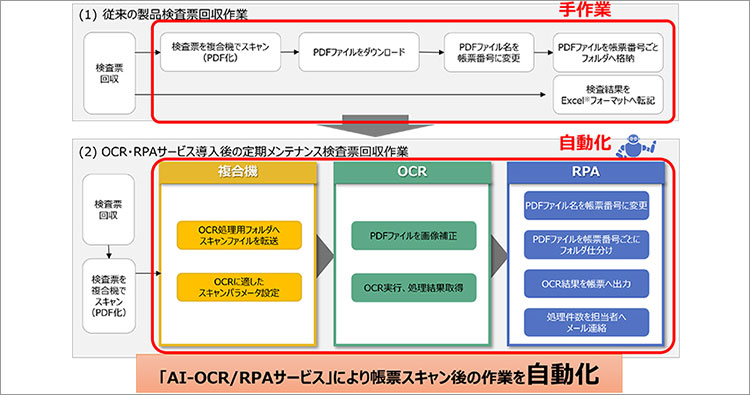Click the 検査票を複合機でスキャン box in section (1)

coord(220,52)
